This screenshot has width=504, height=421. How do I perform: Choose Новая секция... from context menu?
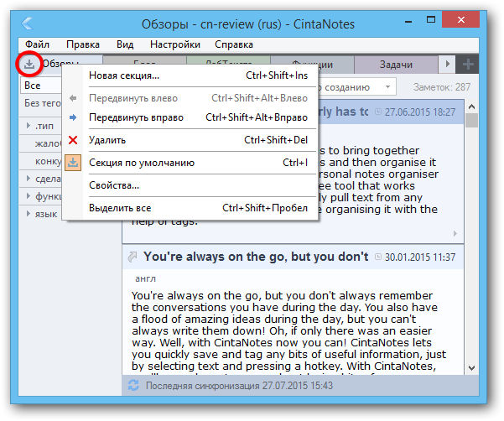coord(190,75)
